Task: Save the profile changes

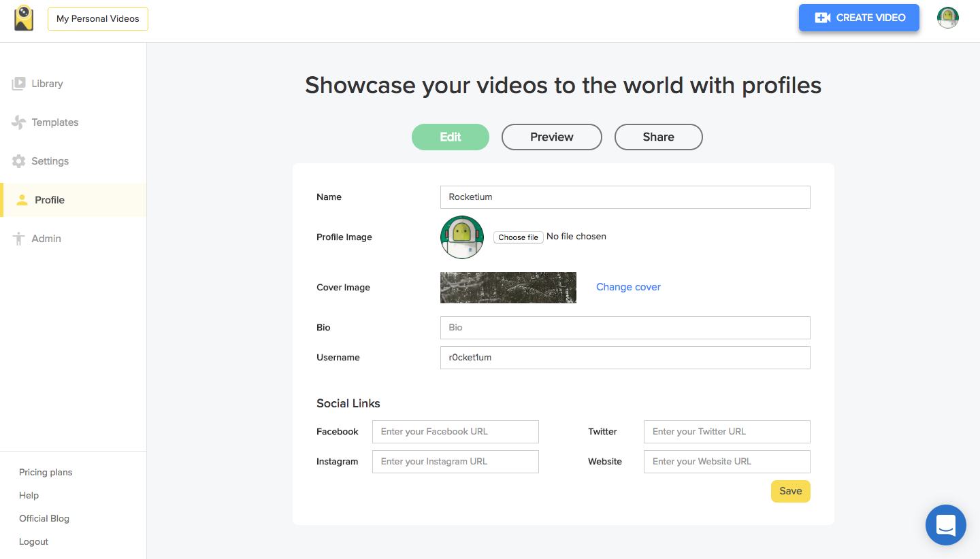Action: (791, 491)
